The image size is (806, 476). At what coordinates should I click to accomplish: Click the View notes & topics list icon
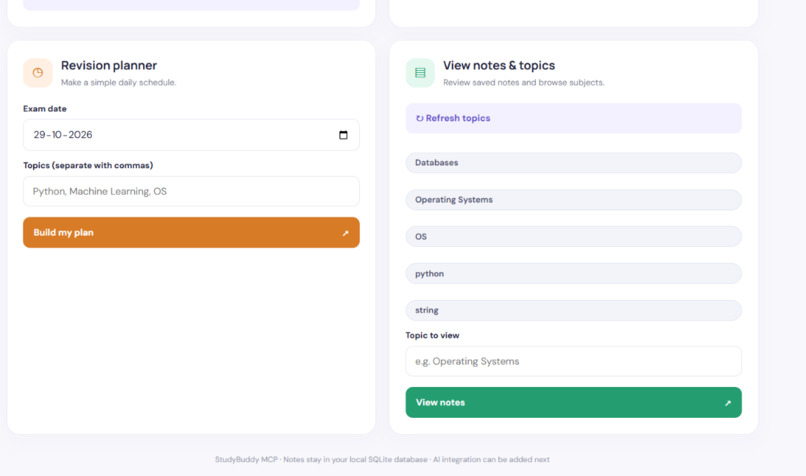420,73
